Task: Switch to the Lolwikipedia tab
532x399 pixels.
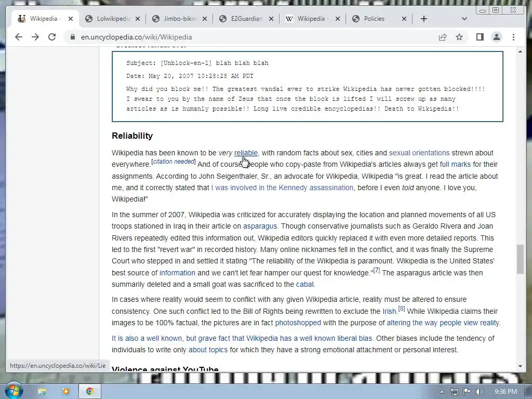Action: 112,19
